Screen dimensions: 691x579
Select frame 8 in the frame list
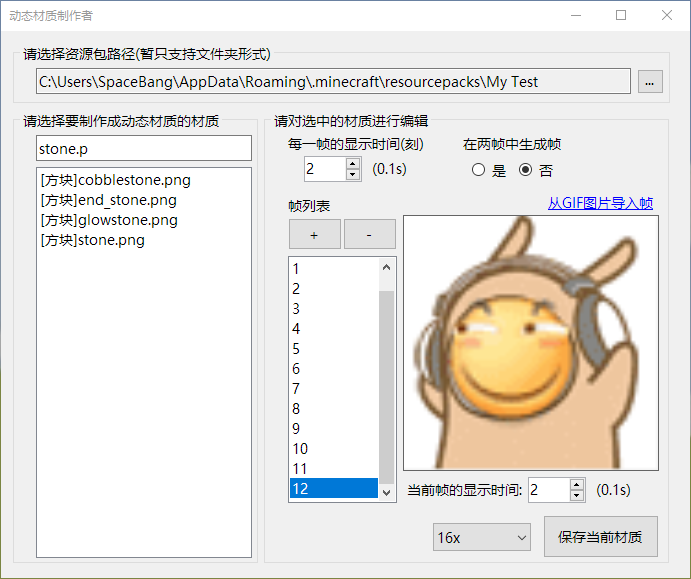point(334,408)
